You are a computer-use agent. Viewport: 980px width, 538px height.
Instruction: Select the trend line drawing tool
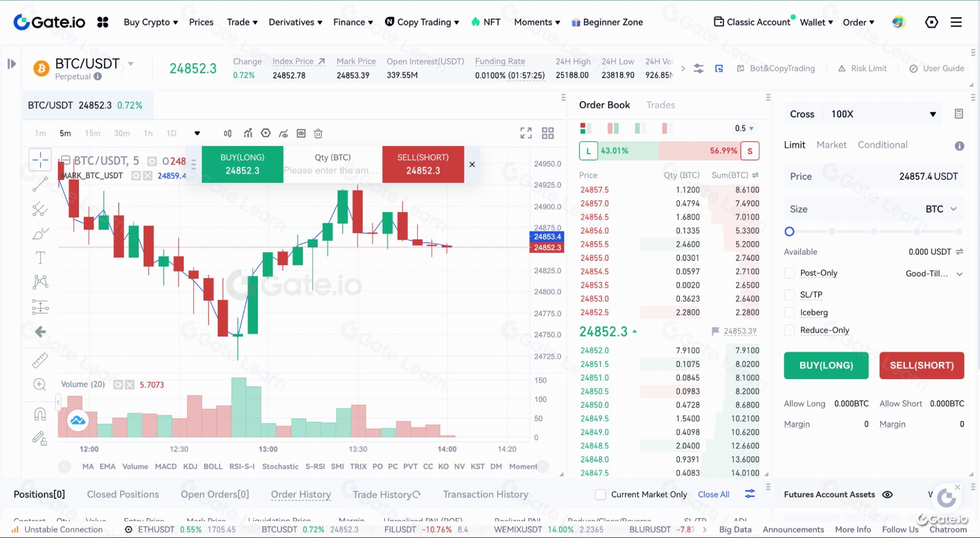click(x=40, y=184)
